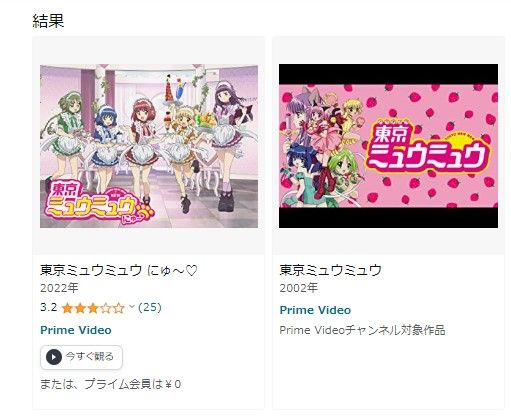Click Prime Video link under 2022 title
This screenshot has height=417, width=511.
pos(76,330)
